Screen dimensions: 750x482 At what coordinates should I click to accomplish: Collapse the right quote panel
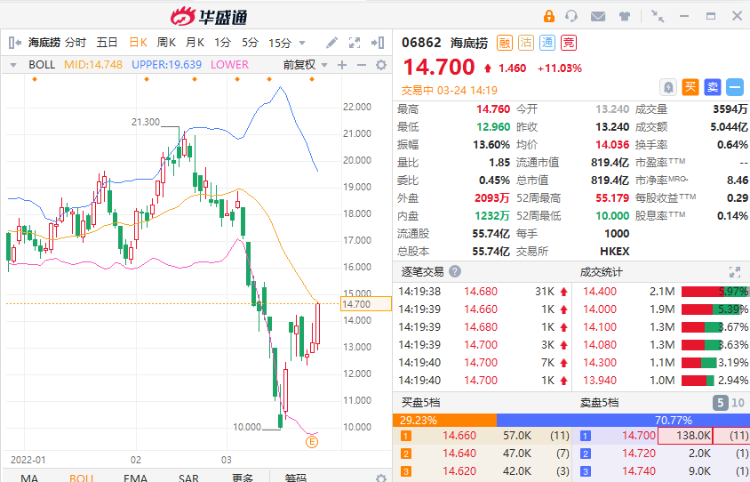(x=378, y=43)
